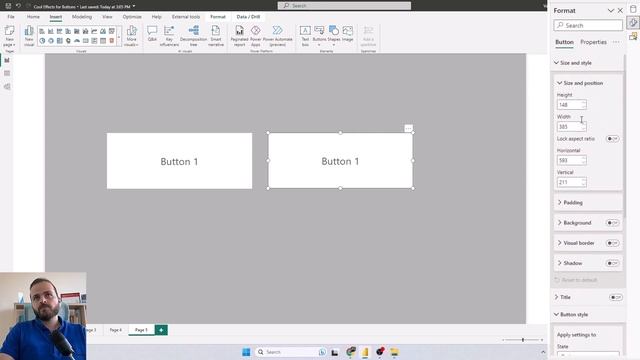Viewport: 640px width, 360px height.
Task: Open the Format pane icon on far right
Action: [x=633, y=22]
